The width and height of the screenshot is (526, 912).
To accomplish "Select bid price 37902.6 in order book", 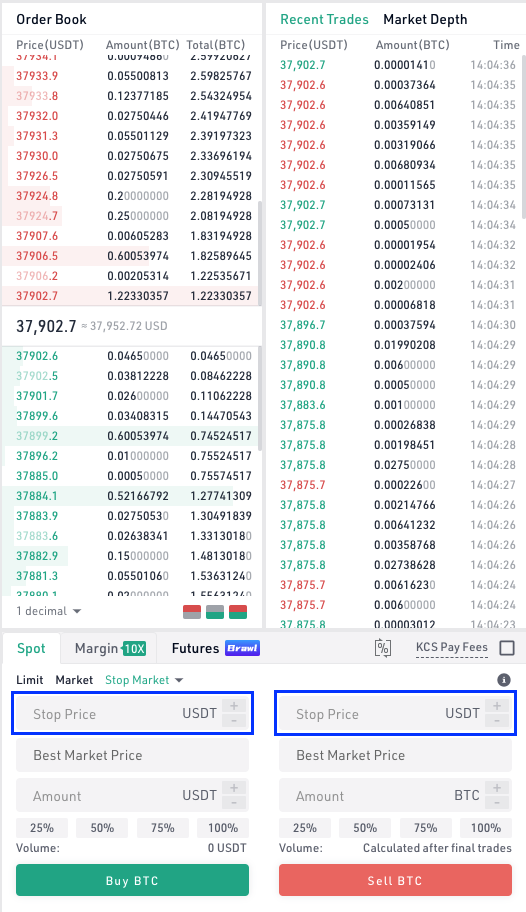I will coord(37,356).
